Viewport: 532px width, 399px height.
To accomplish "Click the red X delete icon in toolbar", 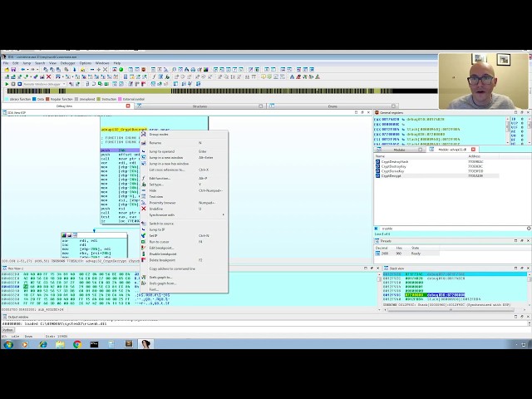I will point(48,76).
